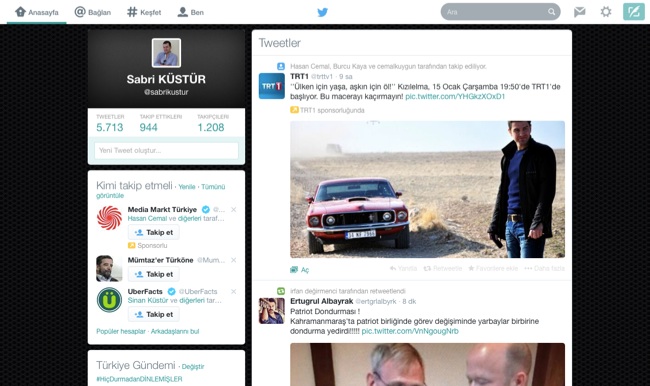Open Daha fazla menu on TRT1 tweet
The image size is (650, 386).
pos(544,269)
